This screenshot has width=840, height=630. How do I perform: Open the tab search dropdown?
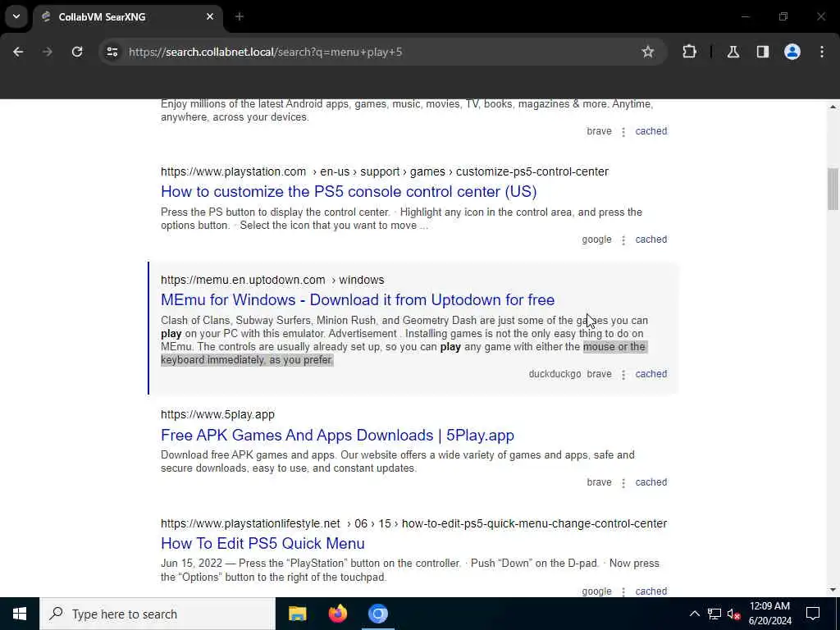pos(16,16)
